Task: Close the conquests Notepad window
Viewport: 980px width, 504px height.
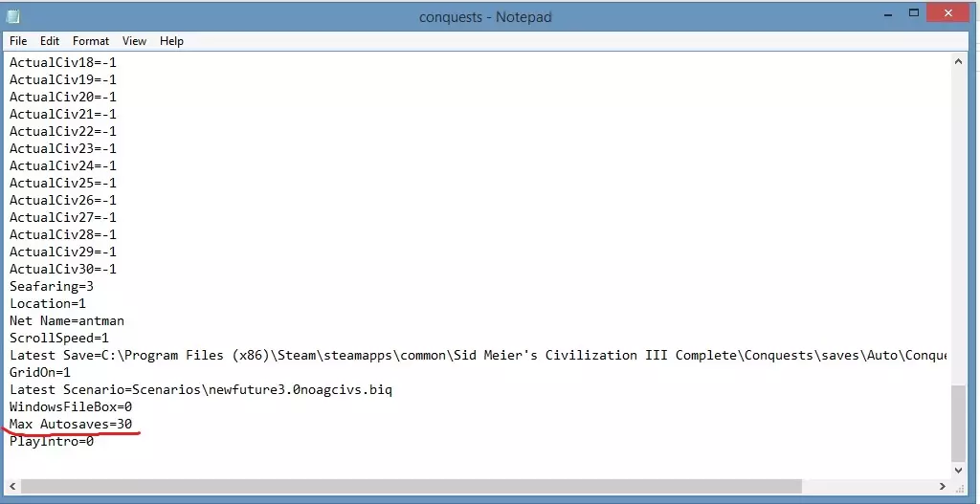Action: pos(948,13)
